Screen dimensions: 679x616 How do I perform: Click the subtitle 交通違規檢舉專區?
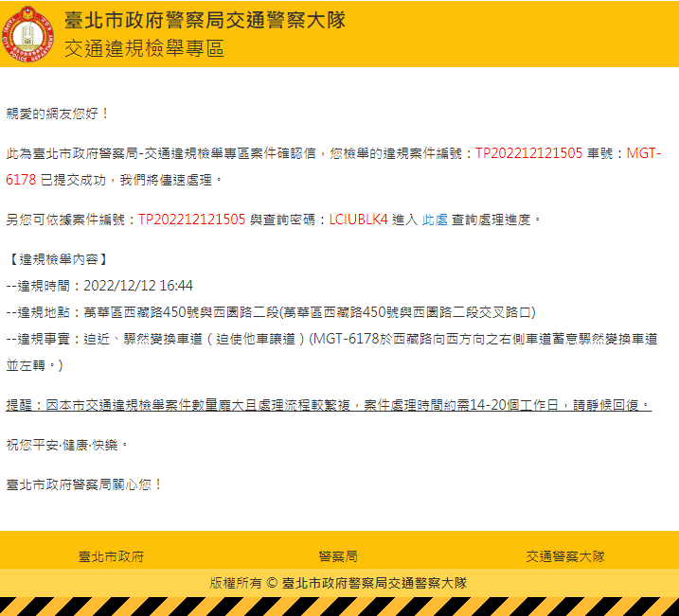click(144, 48)
